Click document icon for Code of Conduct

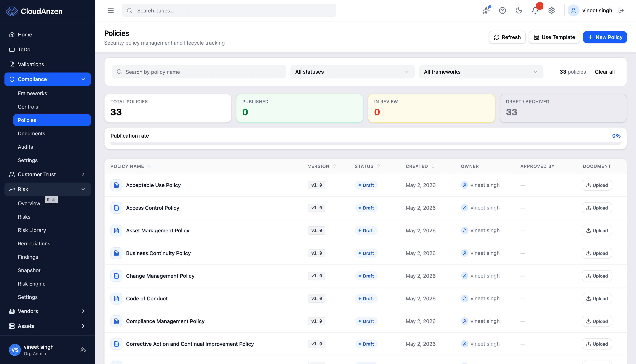(116, 299)
